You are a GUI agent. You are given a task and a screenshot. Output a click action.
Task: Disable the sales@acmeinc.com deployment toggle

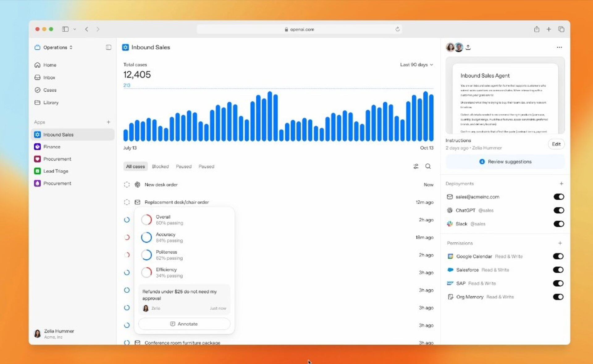point(558,197)
